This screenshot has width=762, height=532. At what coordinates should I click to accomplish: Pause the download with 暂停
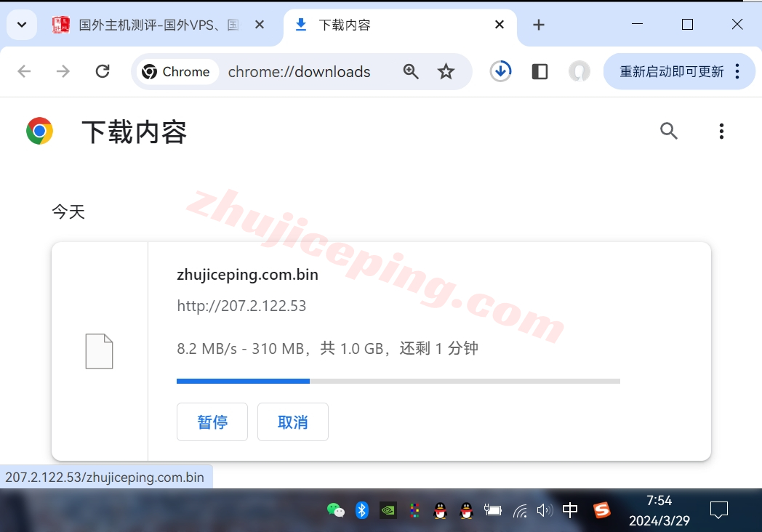212,422
